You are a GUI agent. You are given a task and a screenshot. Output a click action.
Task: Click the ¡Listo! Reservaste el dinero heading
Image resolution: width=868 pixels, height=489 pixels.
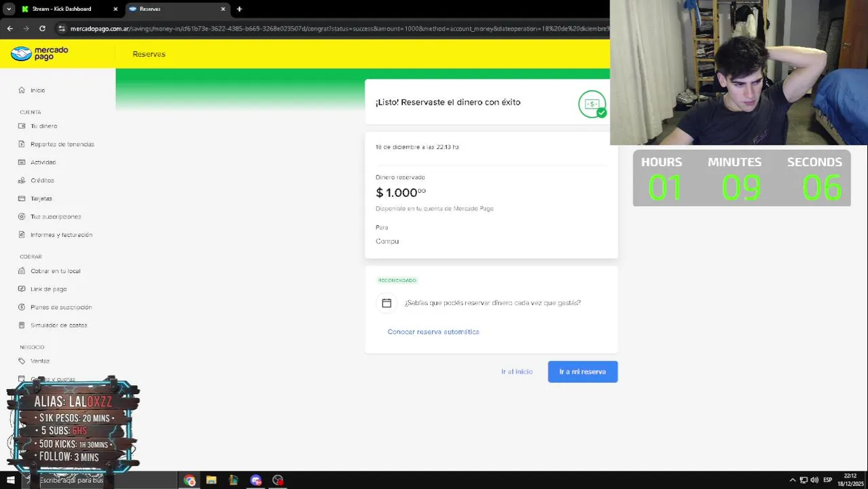[x=448, y=102]
